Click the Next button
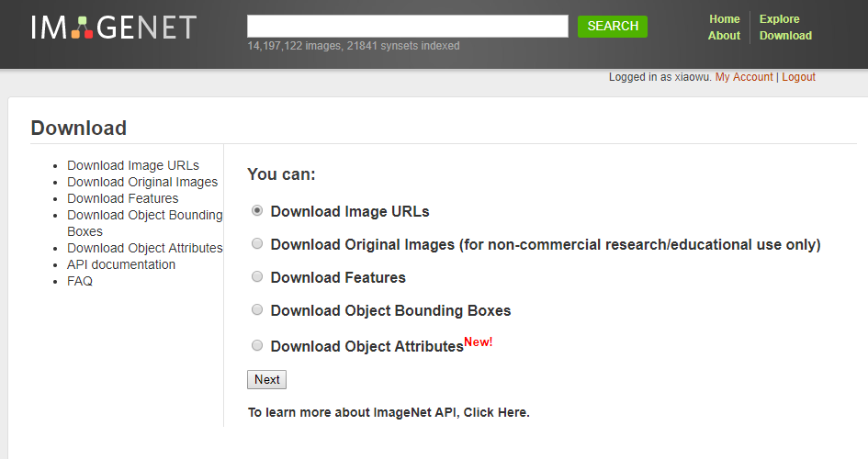The image size is (868, 459). pos(266,379)
